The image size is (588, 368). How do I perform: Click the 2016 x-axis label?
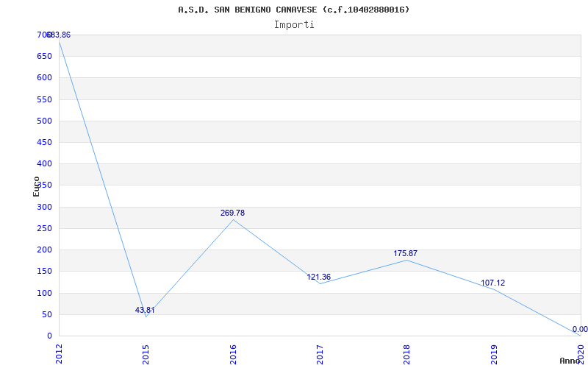(x=233, y=354)
